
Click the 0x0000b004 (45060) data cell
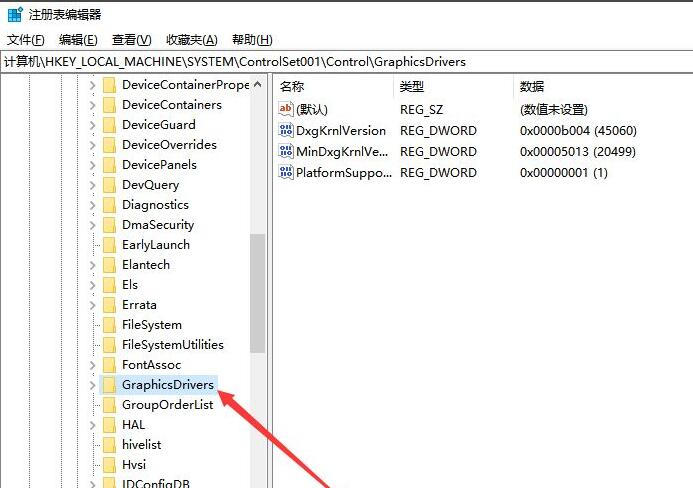(578, 131)
